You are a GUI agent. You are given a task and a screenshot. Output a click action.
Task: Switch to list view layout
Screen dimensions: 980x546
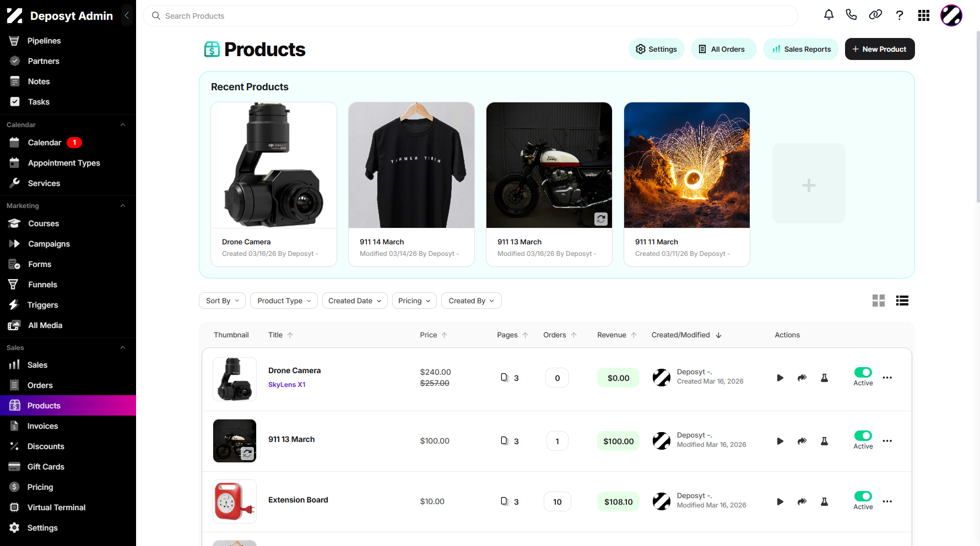tap(902, 301)
